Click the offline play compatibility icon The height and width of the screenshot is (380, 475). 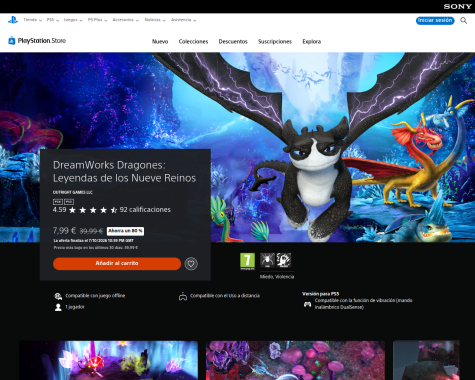point(58,296)
